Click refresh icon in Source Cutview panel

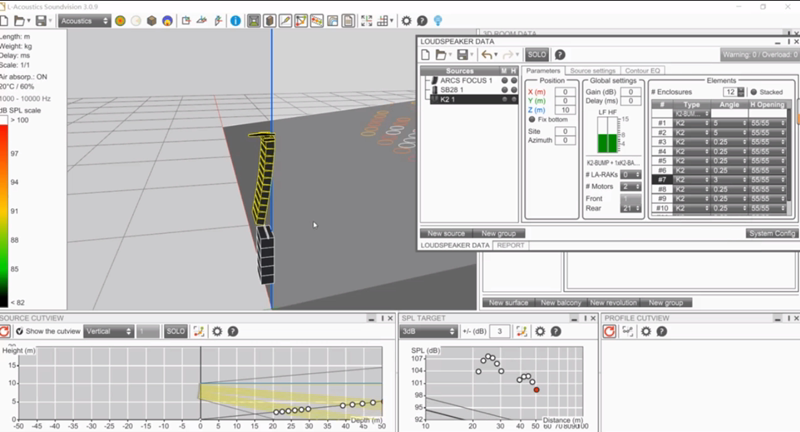(x=6, y=331)
